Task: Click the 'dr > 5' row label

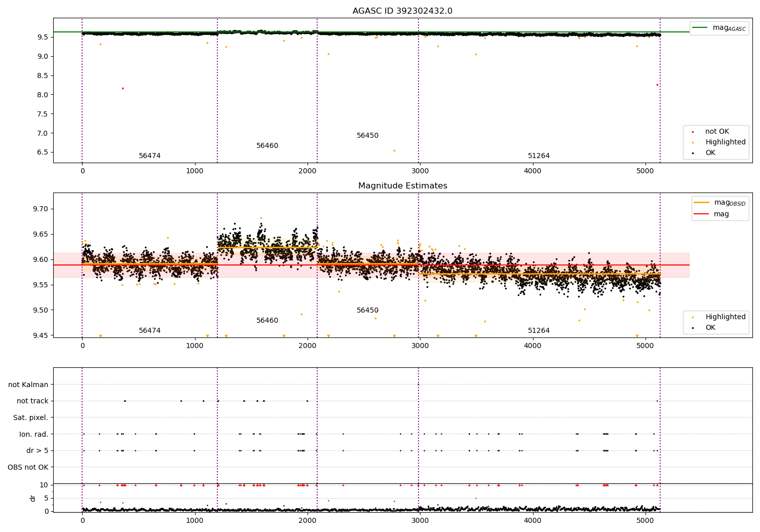Action: tap(37, 451)
